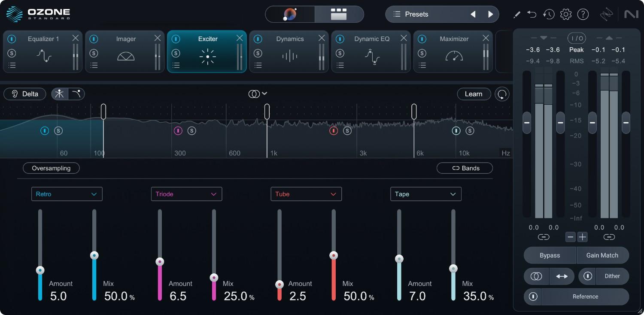
Task: Click the Oversampling button
Action: [x=51, y=168]
